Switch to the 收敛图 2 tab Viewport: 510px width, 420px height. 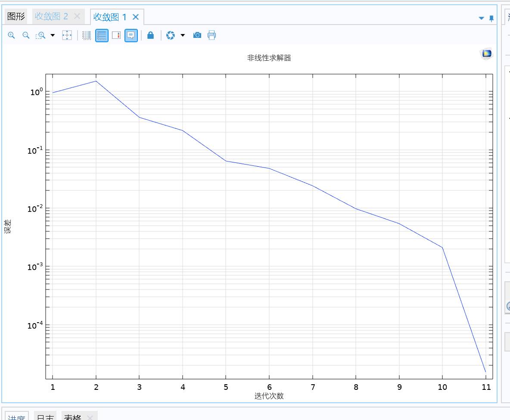[51, 17]
